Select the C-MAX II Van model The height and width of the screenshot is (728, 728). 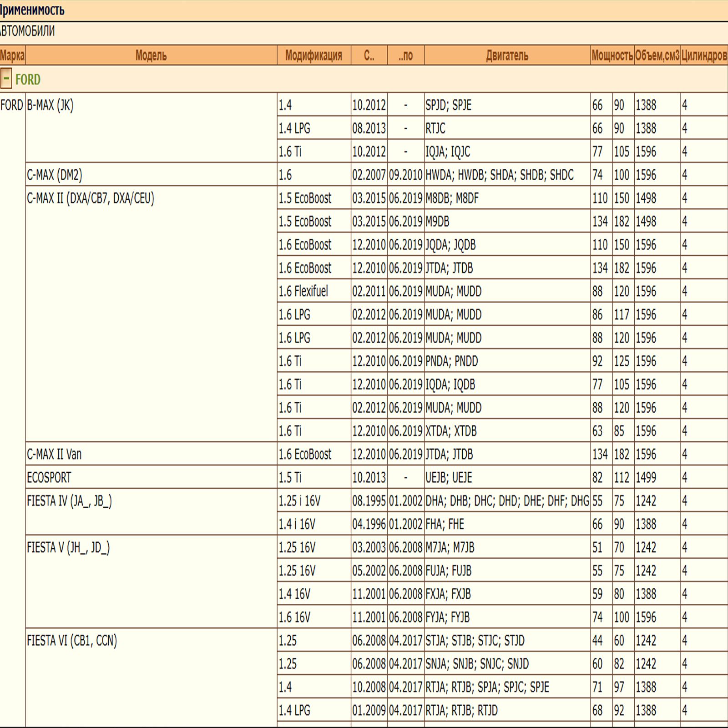54,454
